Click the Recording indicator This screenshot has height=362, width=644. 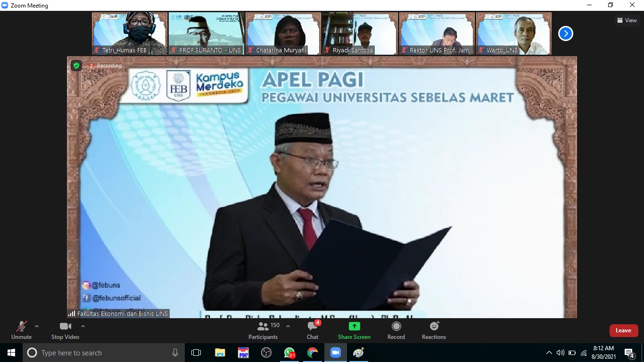pos(105,66)
